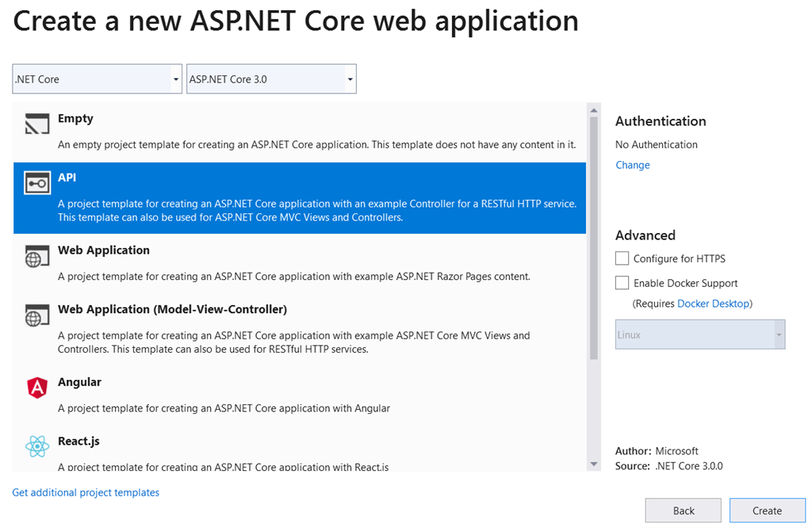Click Get additional project templates link
This screenshot has width=812, height=528.
[86, 492]
